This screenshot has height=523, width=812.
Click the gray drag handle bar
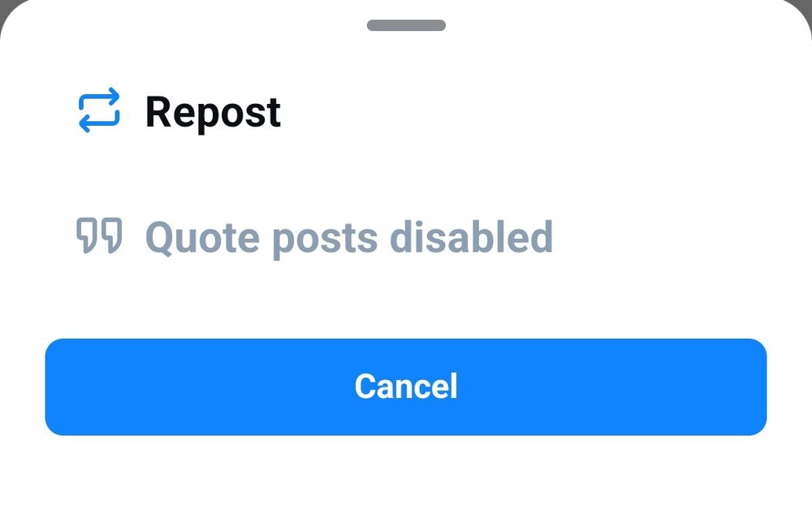406,25
